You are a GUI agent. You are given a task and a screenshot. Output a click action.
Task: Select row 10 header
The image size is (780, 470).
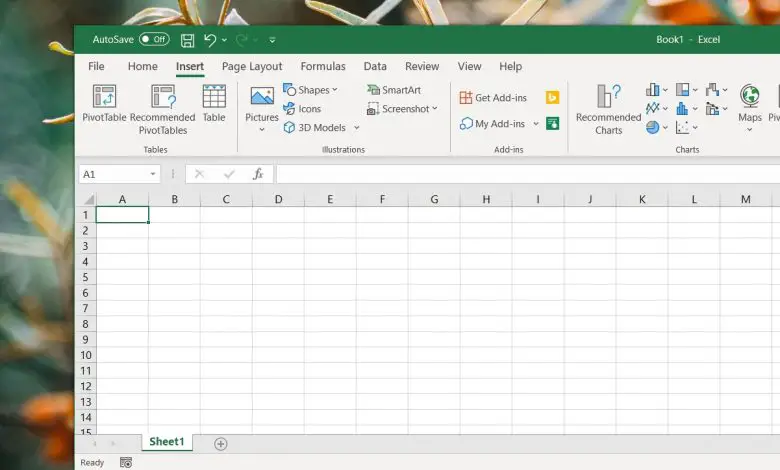(85, 355)
